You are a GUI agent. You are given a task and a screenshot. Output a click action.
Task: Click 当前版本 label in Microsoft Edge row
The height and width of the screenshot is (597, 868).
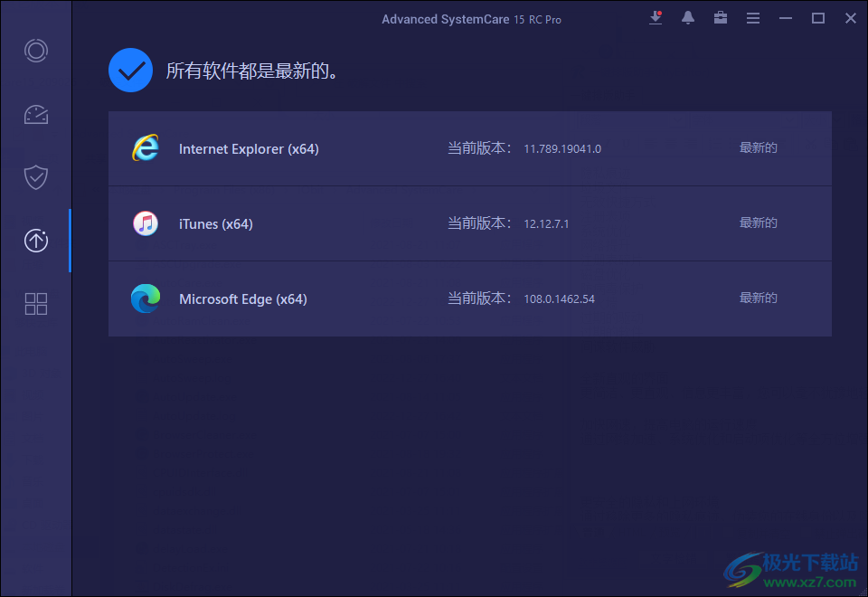click(x=479, y=298)
